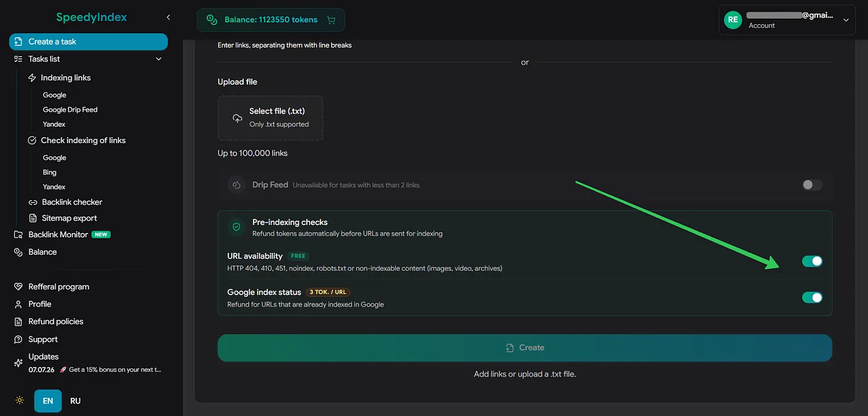Open Refferal program link
This screenshot has height=416, width=868.
(59, 287)
